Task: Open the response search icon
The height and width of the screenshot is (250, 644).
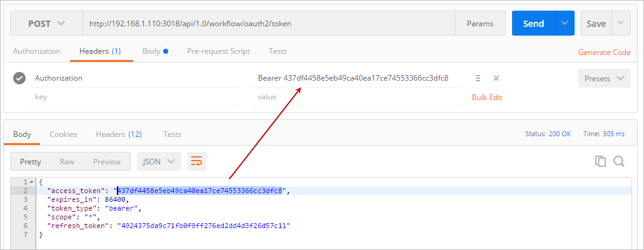Action: (x=619, y=161)
